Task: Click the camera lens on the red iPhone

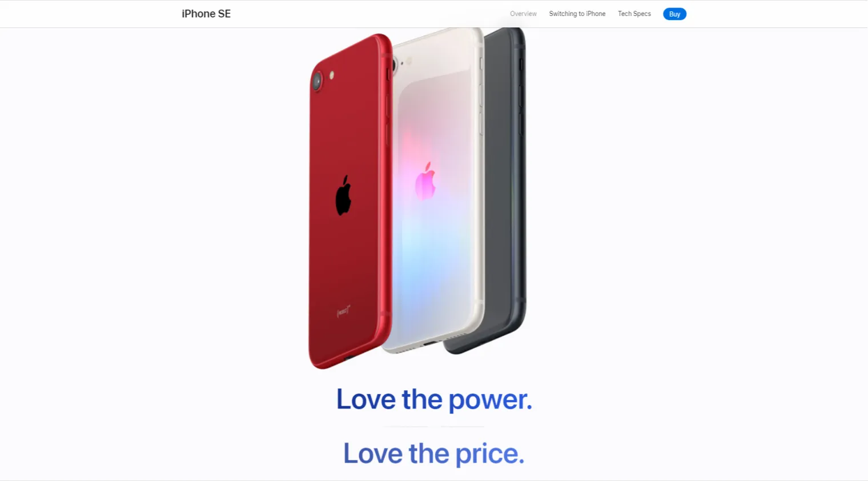Action: click(x=317, y=81)
